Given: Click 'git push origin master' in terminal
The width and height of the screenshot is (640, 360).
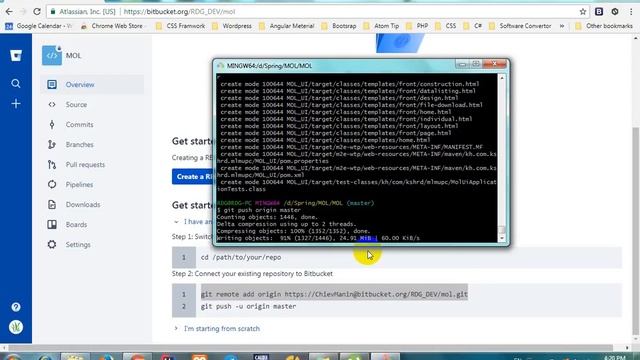Looking at the screenshot, I should 262,210.
